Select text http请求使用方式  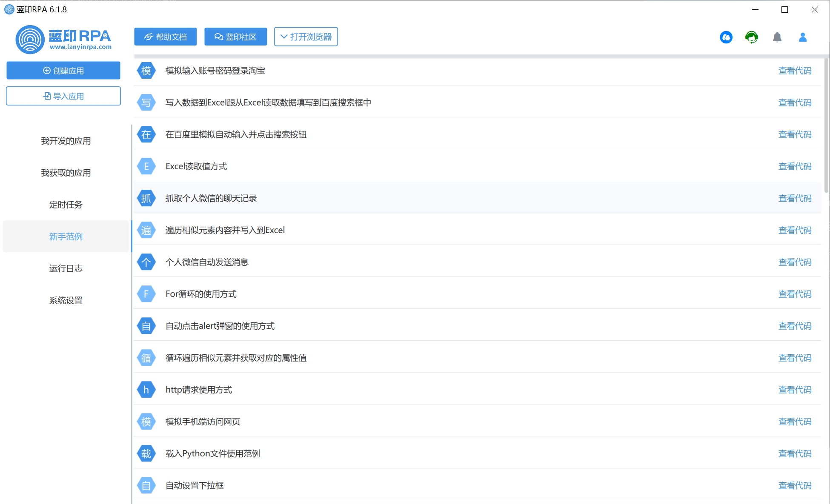[x=199, y=390]
